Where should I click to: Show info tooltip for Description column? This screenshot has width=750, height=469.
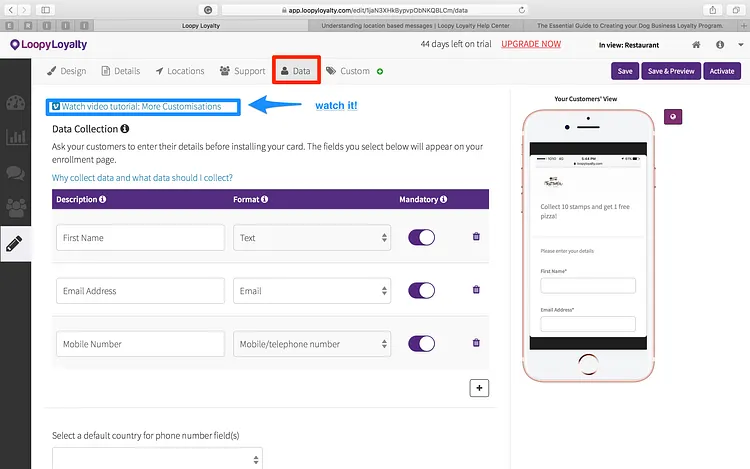click(102, 199)
